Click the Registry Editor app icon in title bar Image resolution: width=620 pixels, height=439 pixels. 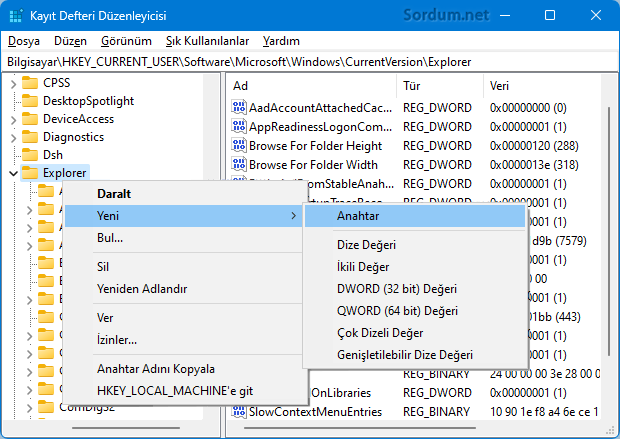[16, 16]
